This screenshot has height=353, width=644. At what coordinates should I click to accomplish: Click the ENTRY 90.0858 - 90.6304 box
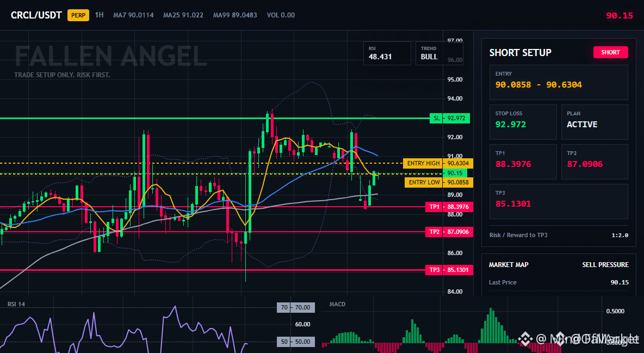tap(559, 82)
